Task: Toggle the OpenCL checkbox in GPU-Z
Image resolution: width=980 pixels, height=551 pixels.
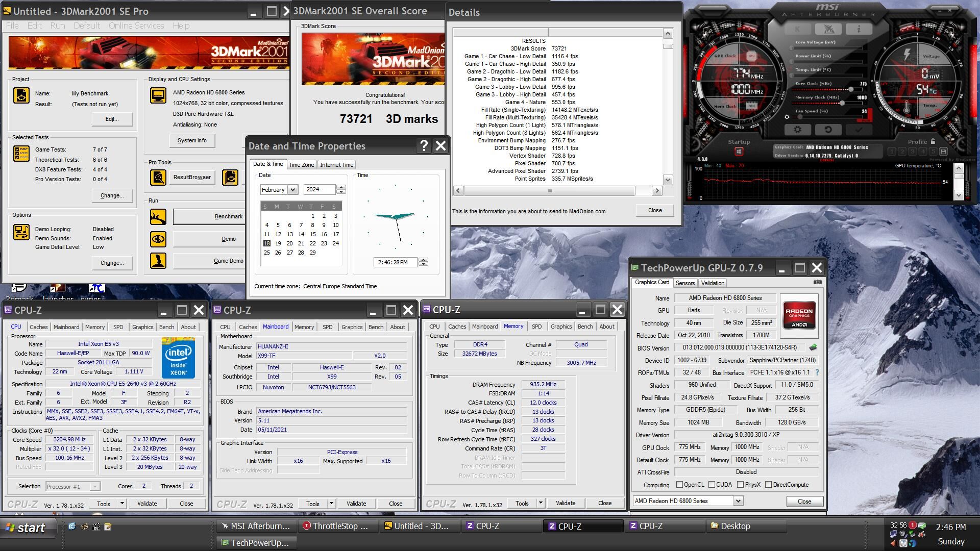Action: pos(679,485)
